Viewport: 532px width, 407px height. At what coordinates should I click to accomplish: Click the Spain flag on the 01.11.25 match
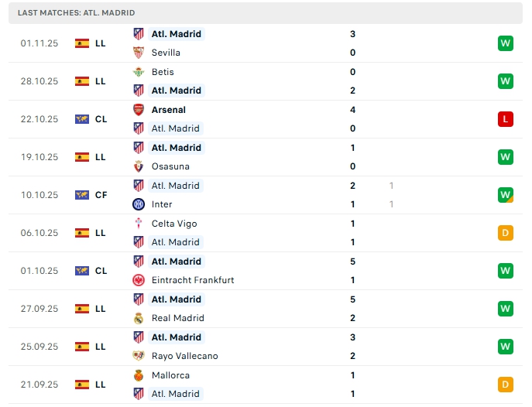click(x=82, y=43)
